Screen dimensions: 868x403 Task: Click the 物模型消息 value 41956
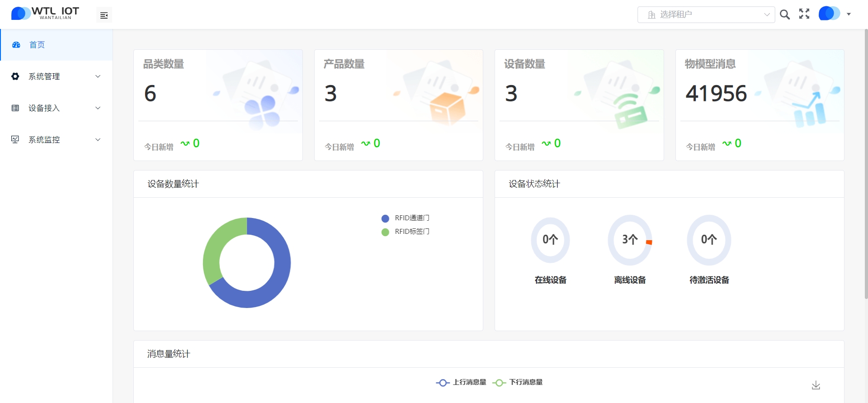(716, 94)
